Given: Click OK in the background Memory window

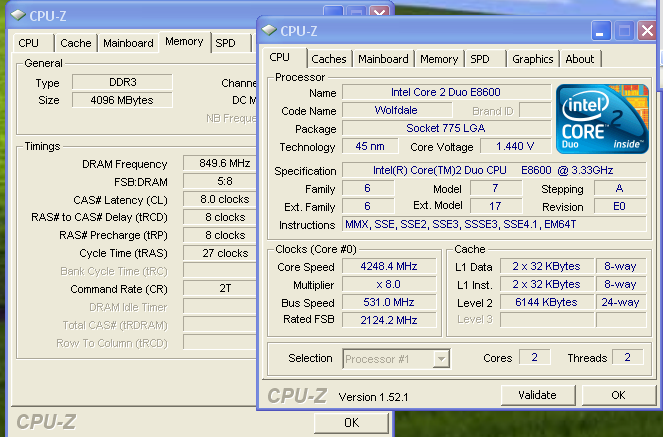Looking at the screenshot, I should pos(351,423).
